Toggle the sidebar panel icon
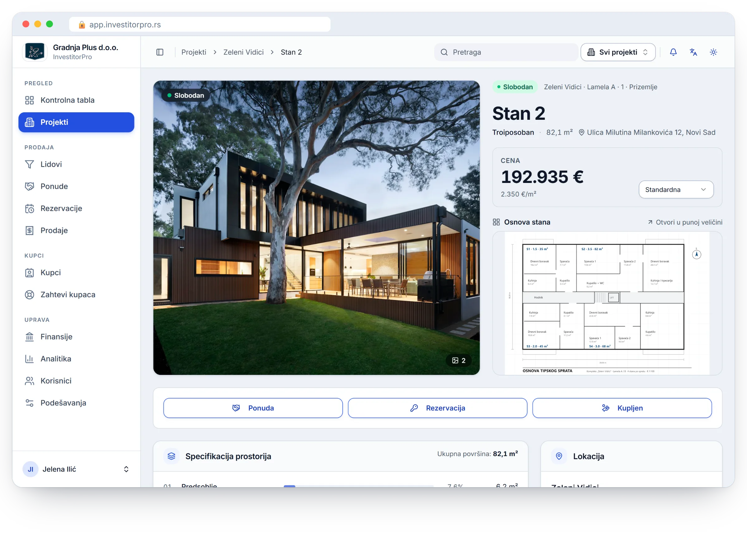This screenshot has width=747, height=560. tap(160, 52)
